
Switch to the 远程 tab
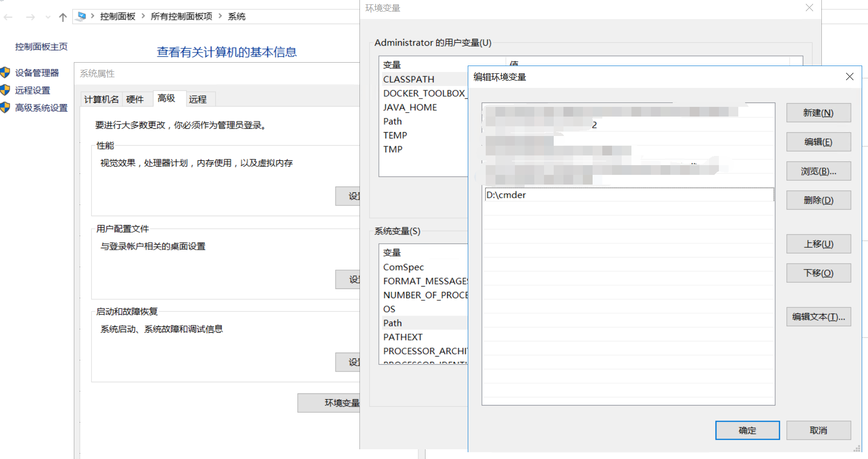(199, 99)
